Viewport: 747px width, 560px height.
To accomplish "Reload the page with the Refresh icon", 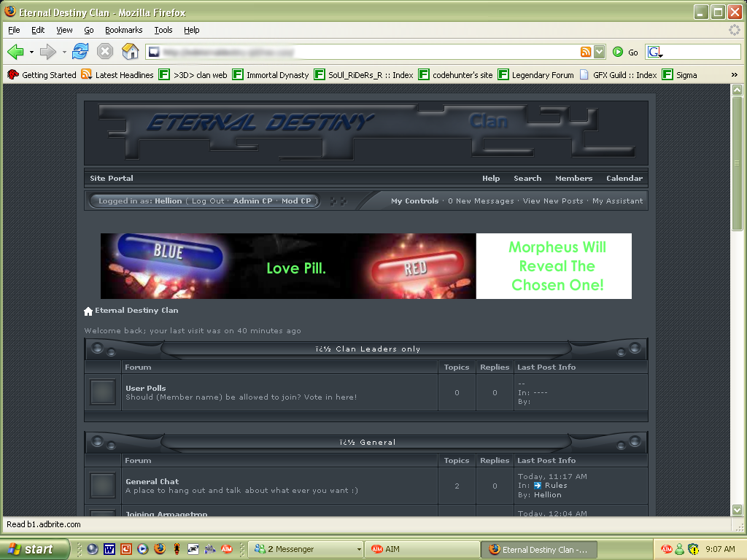I will 80,51.
